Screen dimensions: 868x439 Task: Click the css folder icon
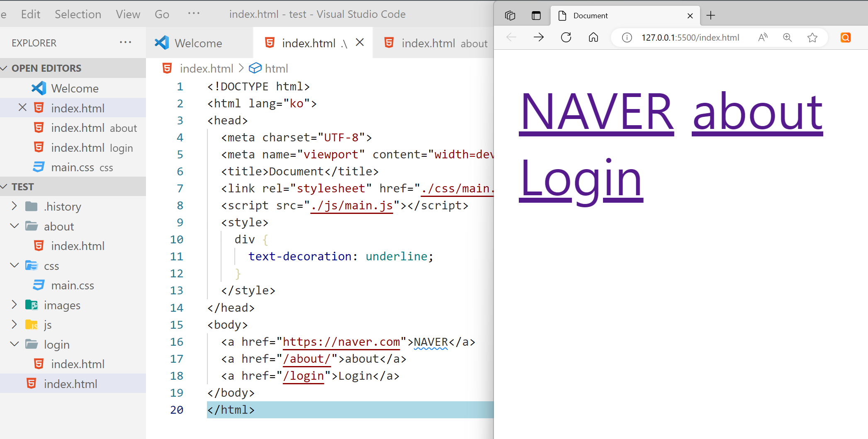32,265
